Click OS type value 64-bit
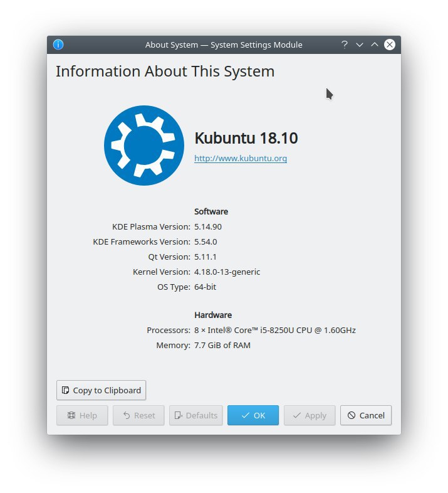 (205, 287)
